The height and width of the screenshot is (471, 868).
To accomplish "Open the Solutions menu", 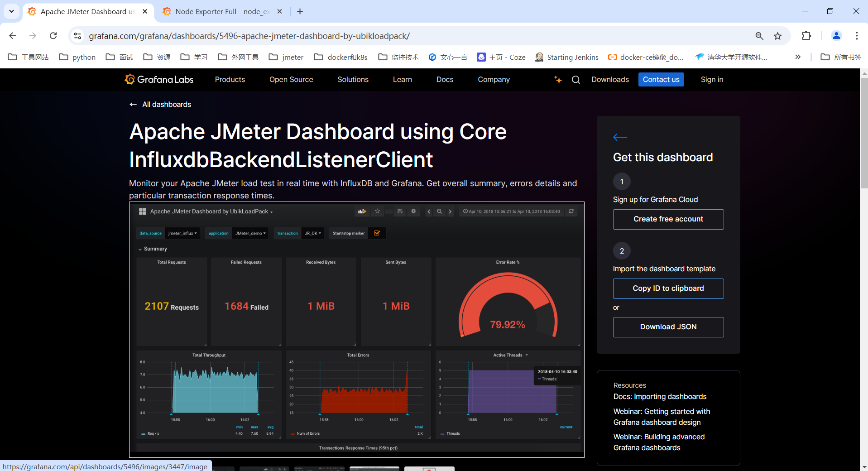I will click(x=353, y=79).
